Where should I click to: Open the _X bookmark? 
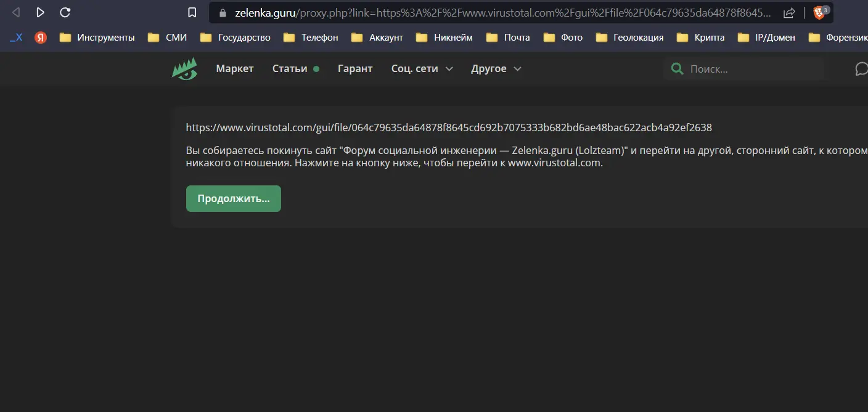[16, 38]
